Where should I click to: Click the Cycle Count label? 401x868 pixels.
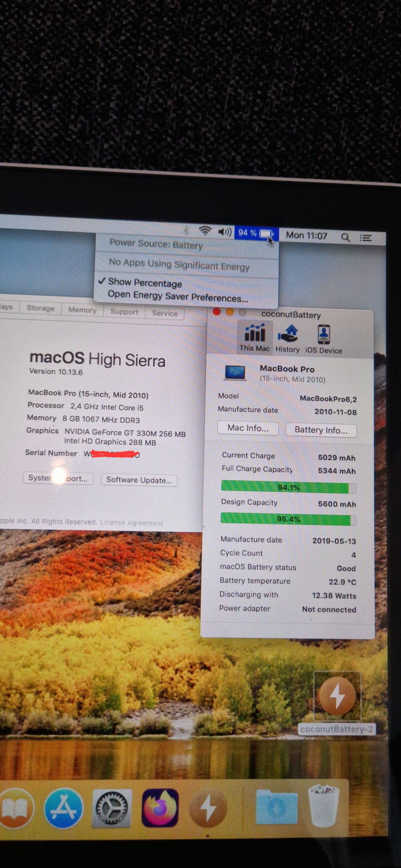pos(241,553)
